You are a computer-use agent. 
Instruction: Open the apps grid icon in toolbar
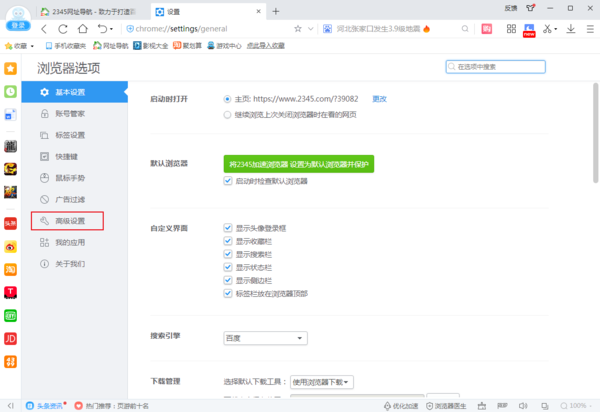point(511,29)
